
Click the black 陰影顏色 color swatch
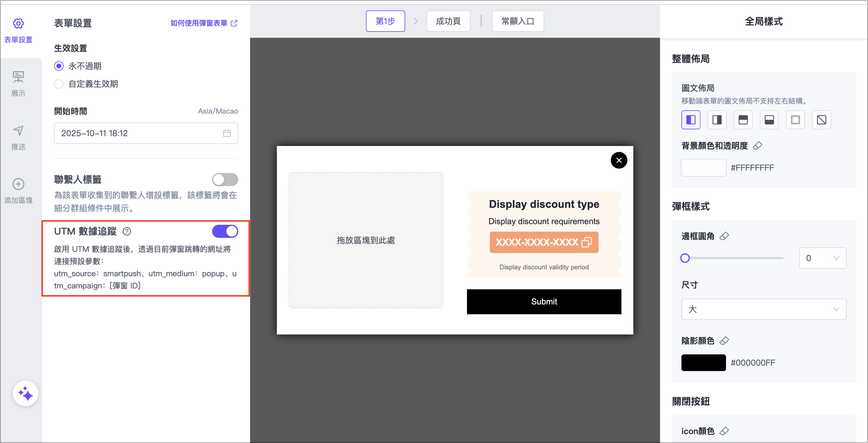point(703,362)
